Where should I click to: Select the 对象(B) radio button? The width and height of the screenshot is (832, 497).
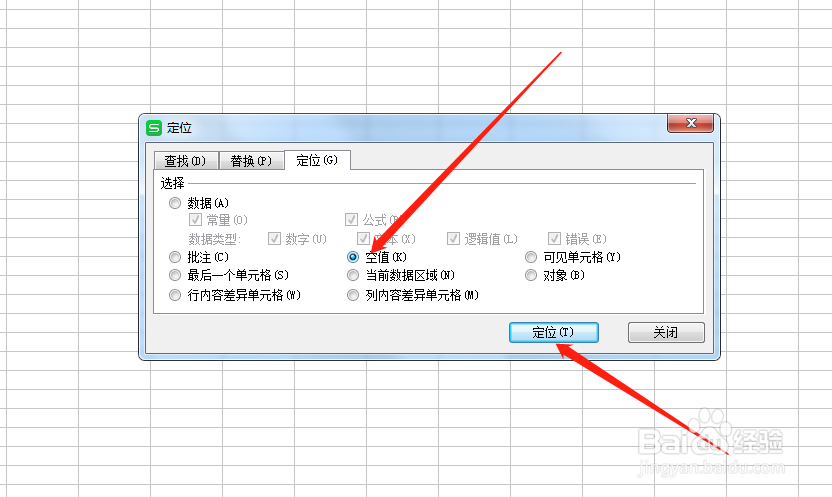click(x=531, y=275)
